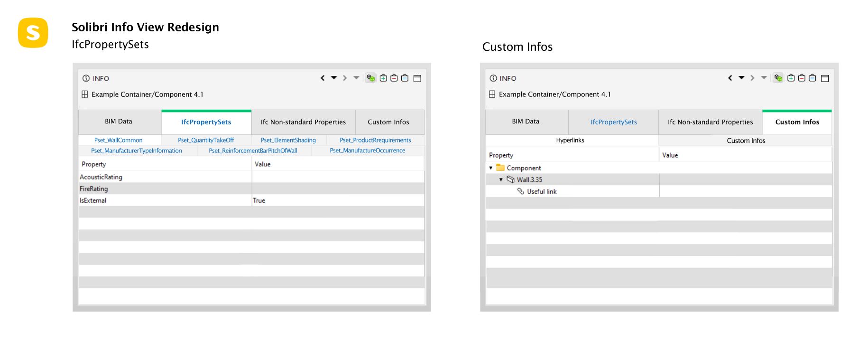Click the INFO circle icon in IfcPropertySets panel

(86, 78)
